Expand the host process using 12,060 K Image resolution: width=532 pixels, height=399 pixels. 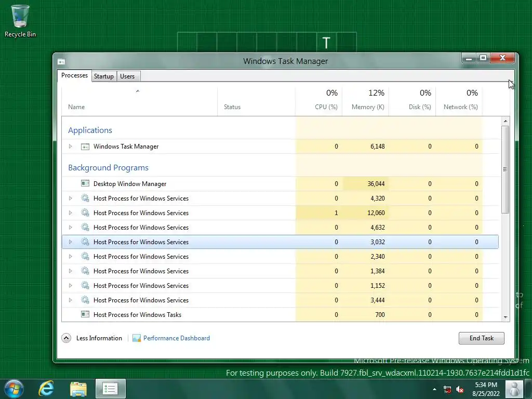pos(70,212)
